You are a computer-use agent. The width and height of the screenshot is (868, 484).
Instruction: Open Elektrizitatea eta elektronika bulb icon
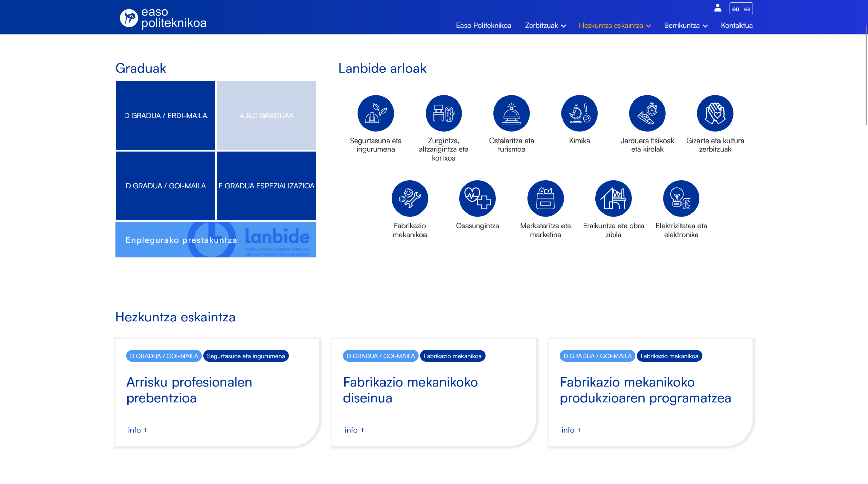681,198
